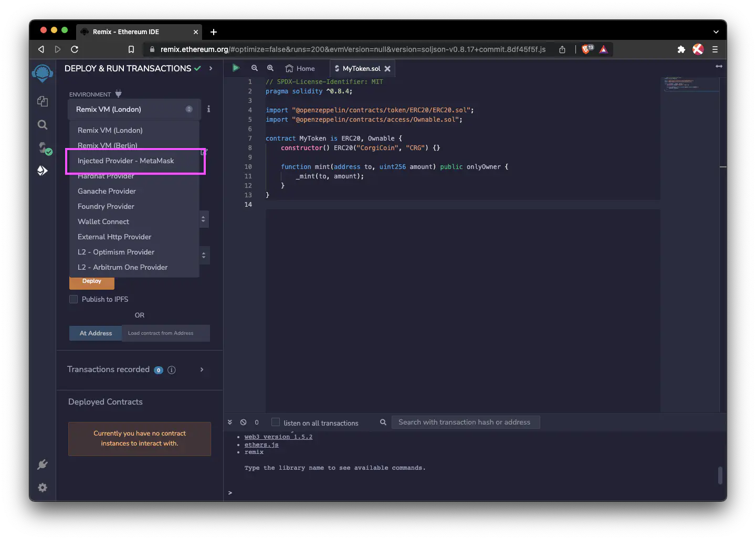Image resolution: width=756 pixels, height=540 pixels.
Task: Click the zoom in magnifier icon
Action: 270,68
